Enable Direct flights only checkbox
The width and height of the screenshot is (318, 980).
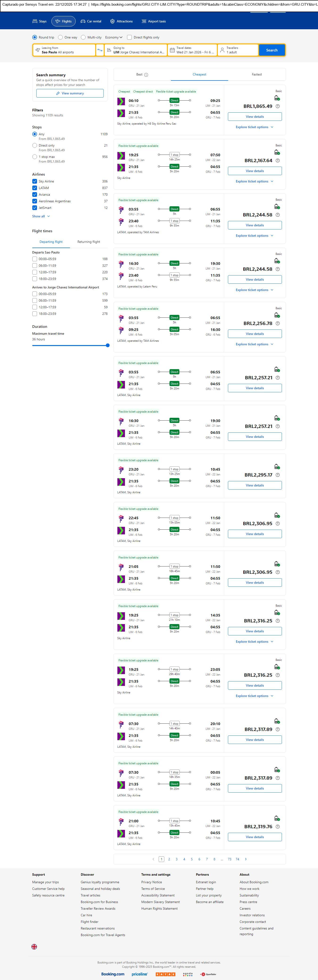pyautogui.click(x=130, y=37)
